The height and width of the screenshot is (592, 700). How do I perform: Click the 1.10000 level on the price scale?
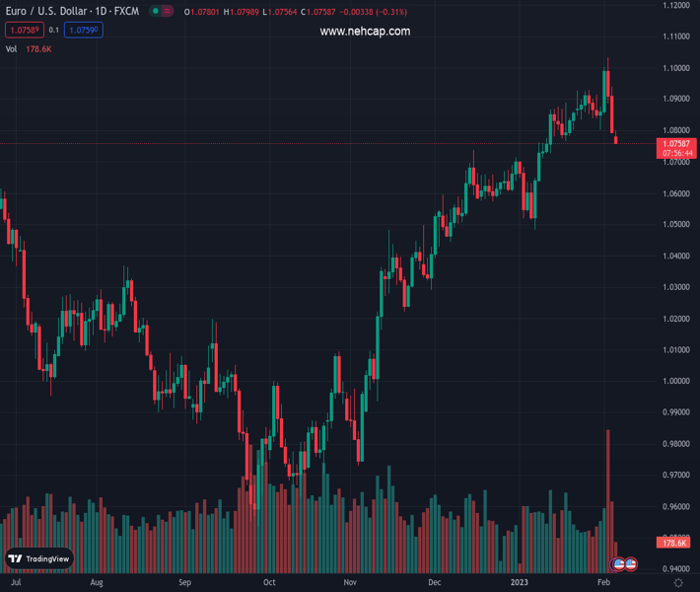click(x=676, y=68)
